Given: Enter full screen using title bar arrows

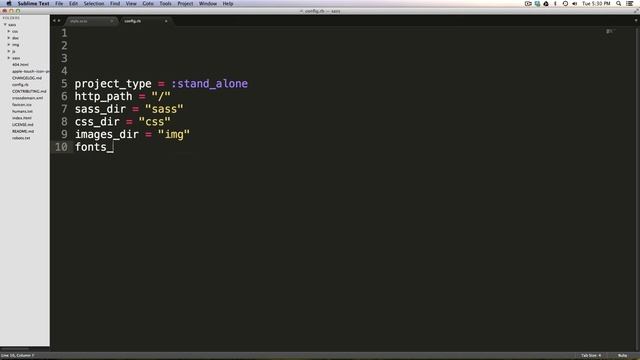Looking at the screenshot, I should [636, 11].
